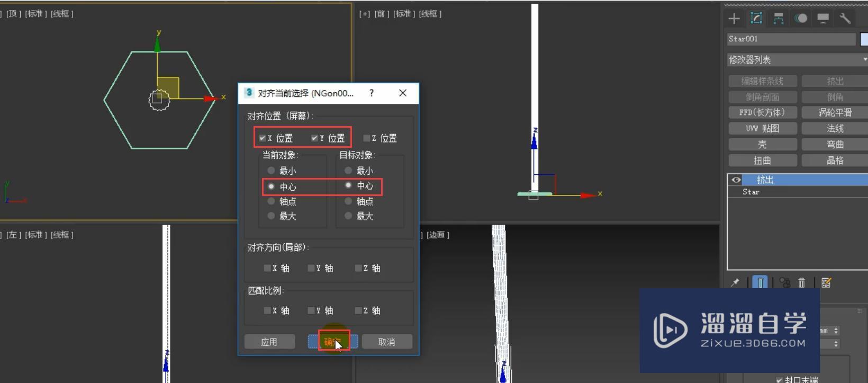
Task: Apply the 壳 modifier
Action: click(x=763, y=144)
